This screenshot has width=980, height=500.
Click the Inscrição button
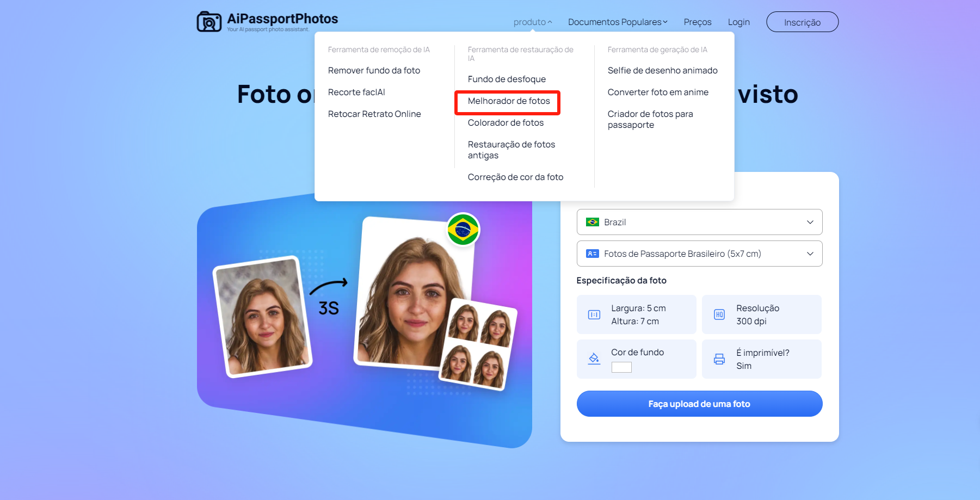(802, 22)
